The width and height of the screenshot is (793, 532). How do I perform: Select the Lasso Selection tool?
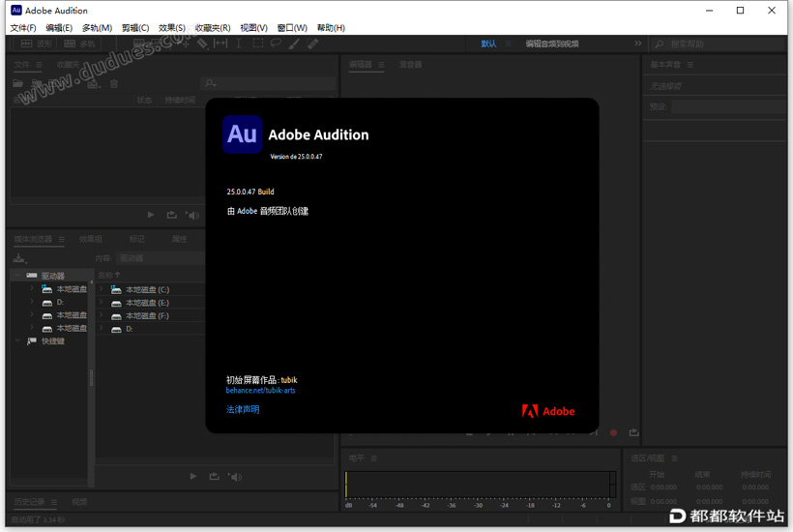pos(277,44)
